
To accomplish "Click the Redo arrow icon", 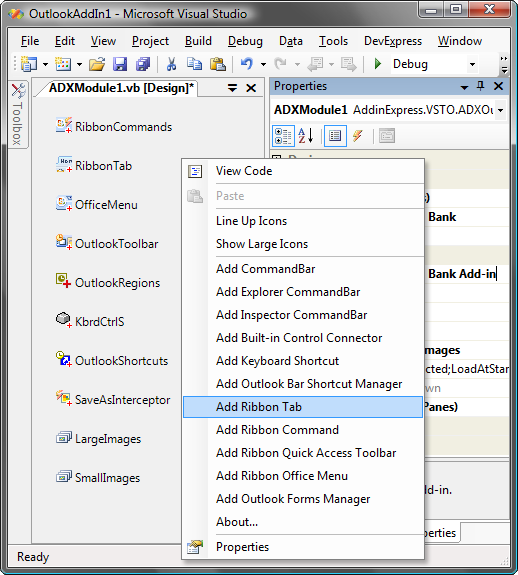I will (x=281, y=64).
